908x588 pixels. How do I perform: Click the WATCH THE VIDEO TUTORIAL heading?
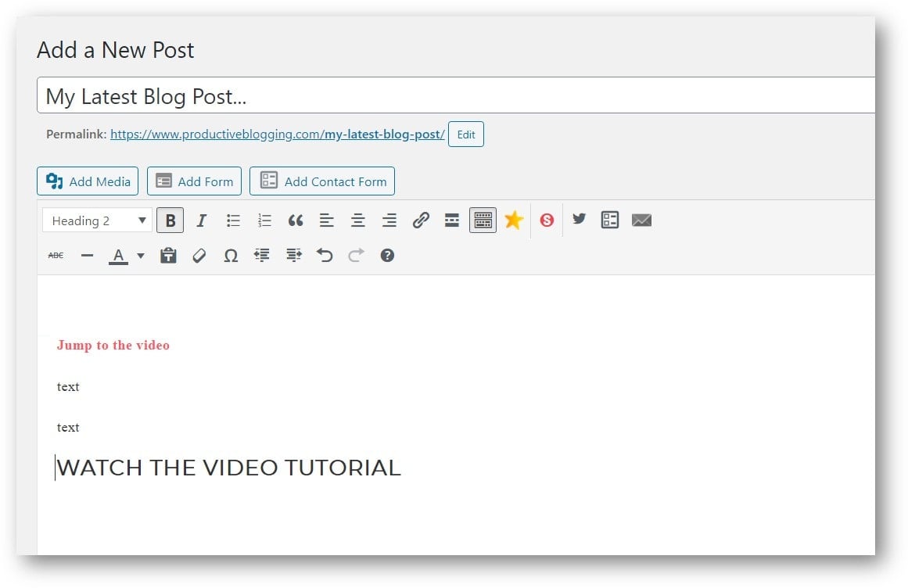[x=228, y=468]
